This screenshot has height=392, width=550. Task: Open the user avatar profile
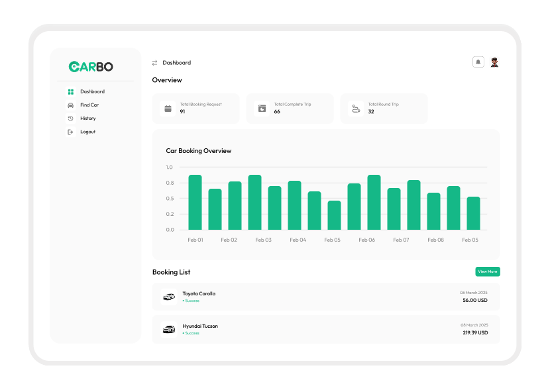pyautogui.click(x=494, y=62)
